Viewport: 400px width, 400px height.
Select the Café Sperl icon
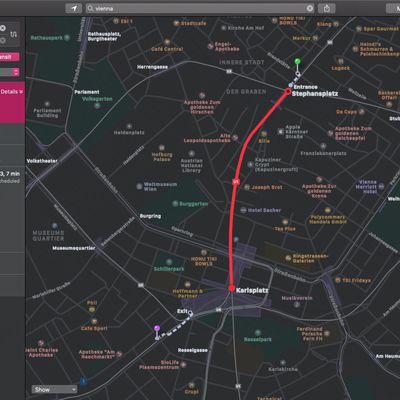[x=94, y=322]
